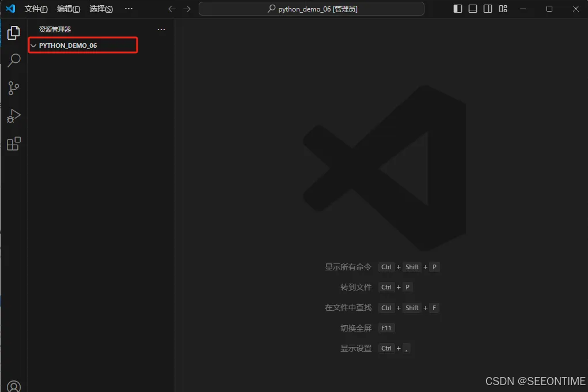Click the F11 key label

386,328
